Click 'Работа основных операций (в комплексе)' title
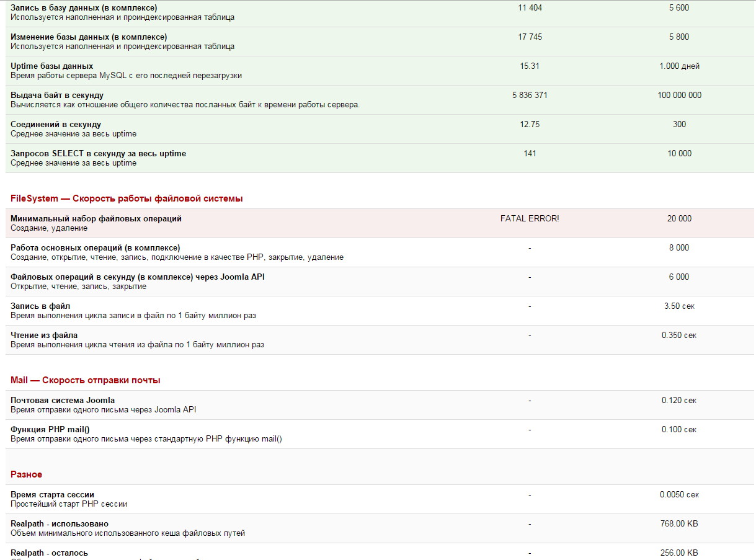 pyautogui.click(x=96, y=247)
